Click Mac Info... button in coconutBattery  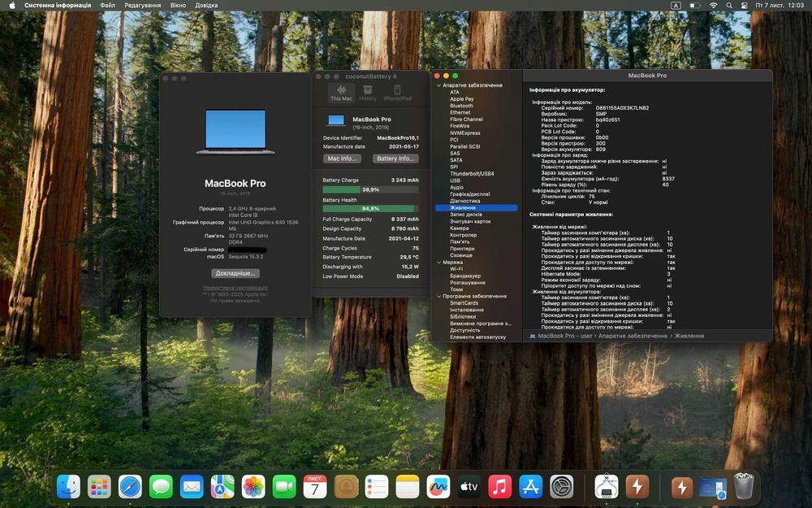coord(342,158)
